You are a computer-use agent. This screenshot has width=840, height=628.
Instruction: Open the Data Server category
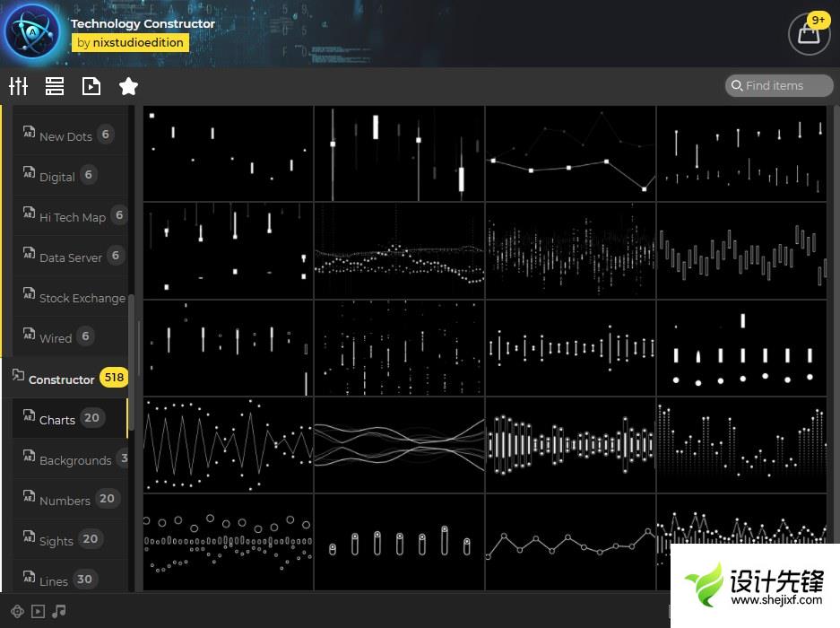pos(70,257)
